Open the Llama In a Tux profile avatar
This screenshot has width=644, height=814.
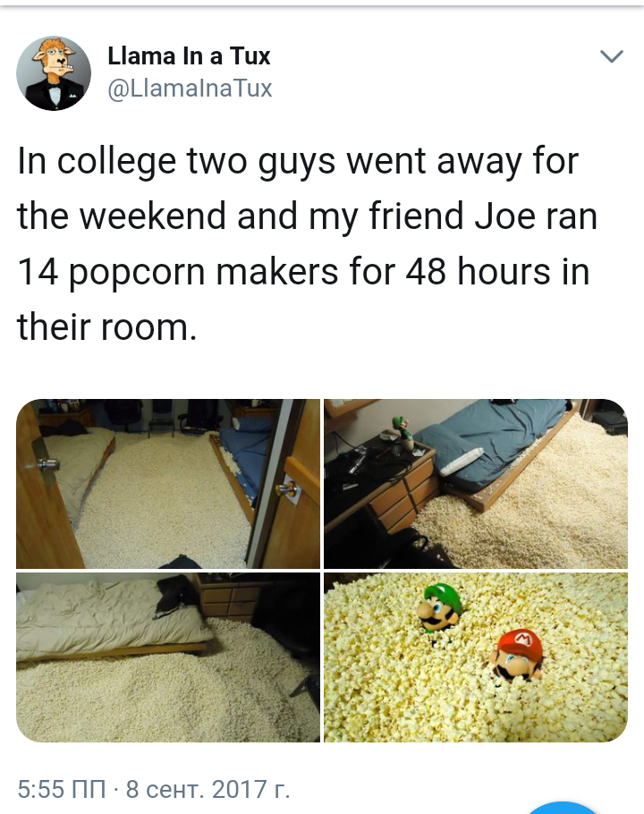pyautogui.click(x=54, y=73)
